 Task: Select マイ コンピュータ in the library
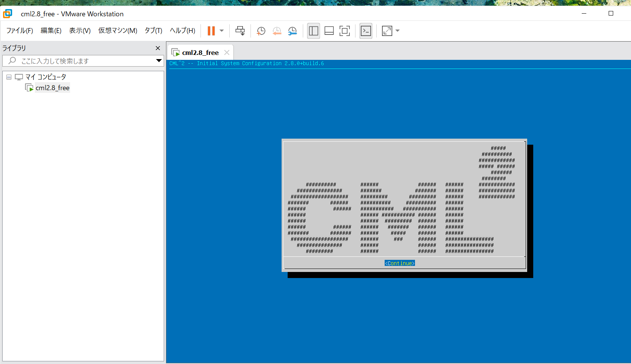(45, 77)
